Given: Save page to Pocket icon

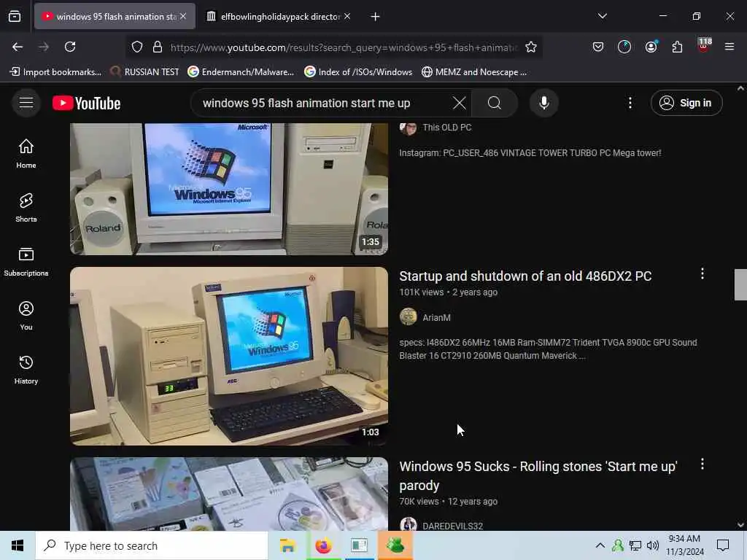Looking at the screenshot, I should pyautogui.click(x=598, y=47).
